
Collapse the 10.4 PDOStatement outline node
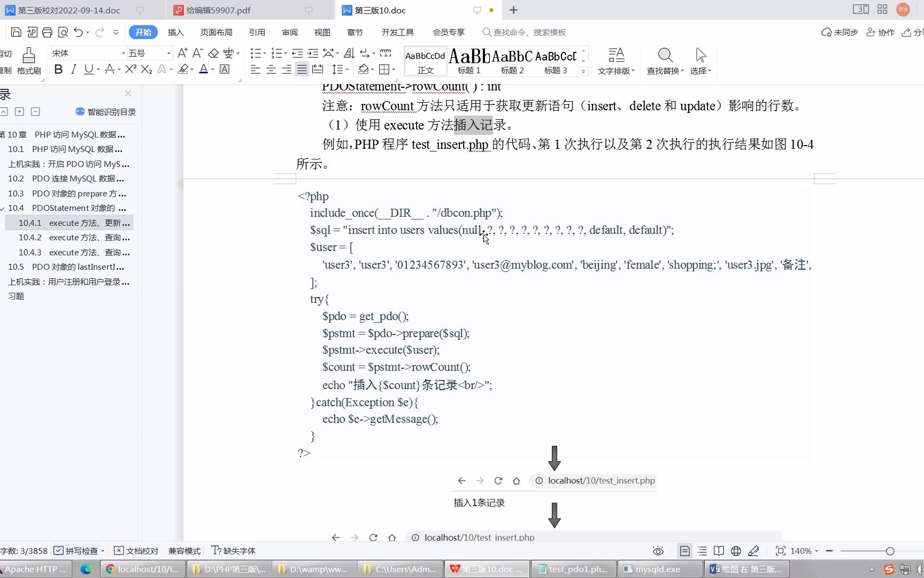point(3,208)
